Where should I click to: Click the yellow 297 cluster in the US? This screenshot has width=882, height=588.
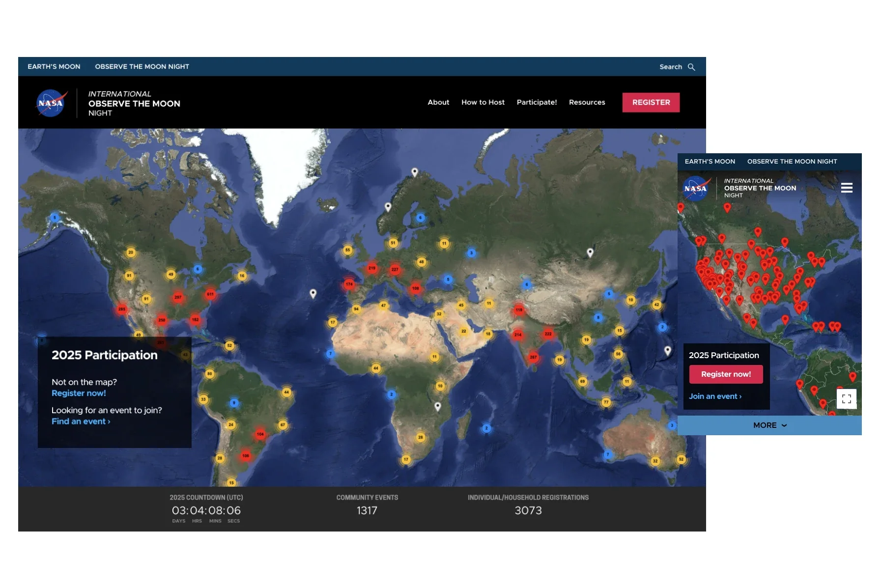pos(179,297)
